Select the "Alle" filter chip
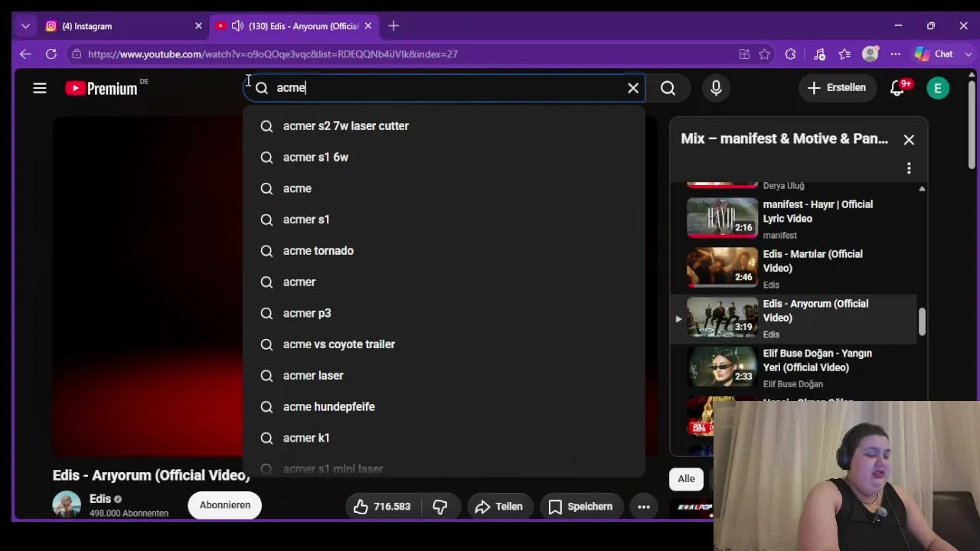Screen dimensions: 980x551 (x=686, y=479)
